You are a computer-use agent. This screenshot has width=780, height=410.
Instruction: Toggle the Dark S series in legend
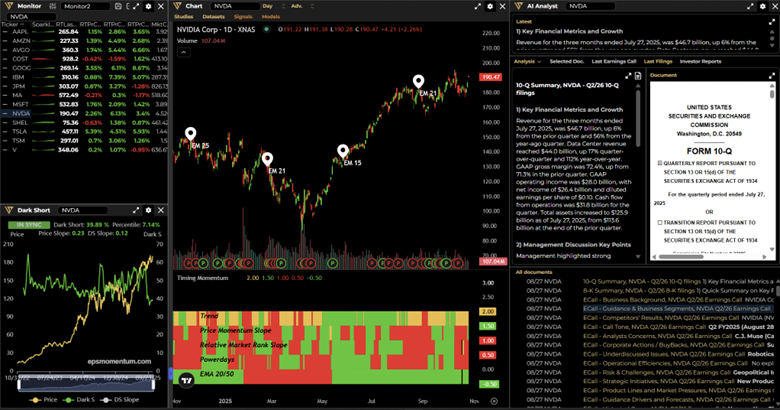[79, 400]
